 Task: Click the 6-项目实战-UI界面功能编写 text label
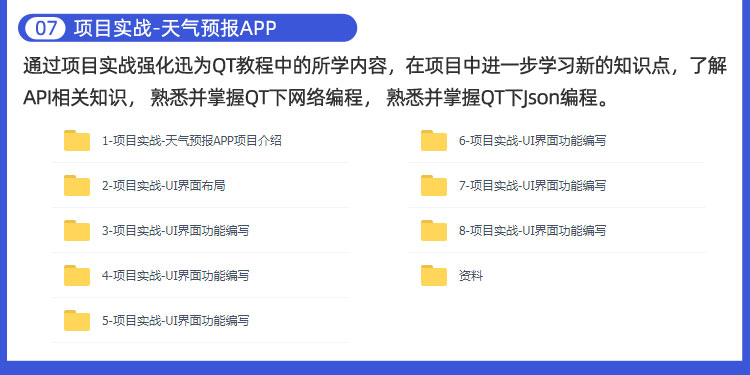(532, 141)
